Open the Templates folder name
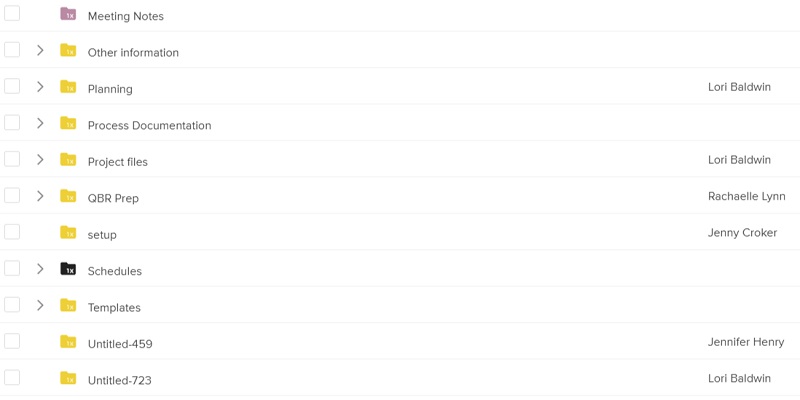The image size is (800, 400). (x=114, y=308)
